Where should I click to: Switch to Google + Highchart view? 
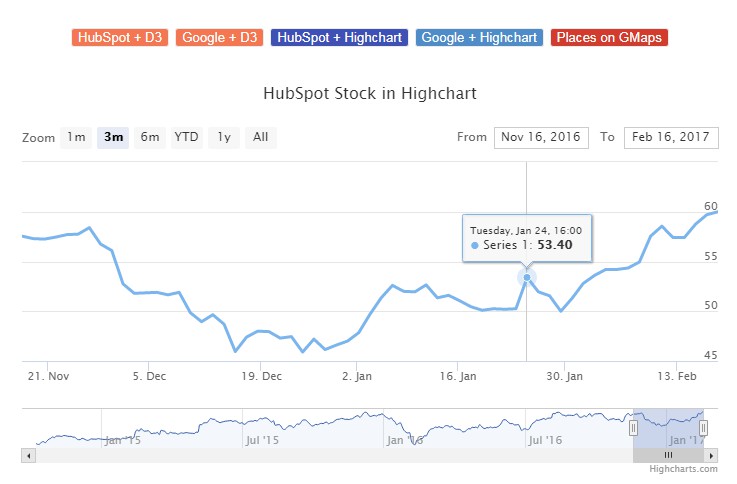[x=480, y=37]
